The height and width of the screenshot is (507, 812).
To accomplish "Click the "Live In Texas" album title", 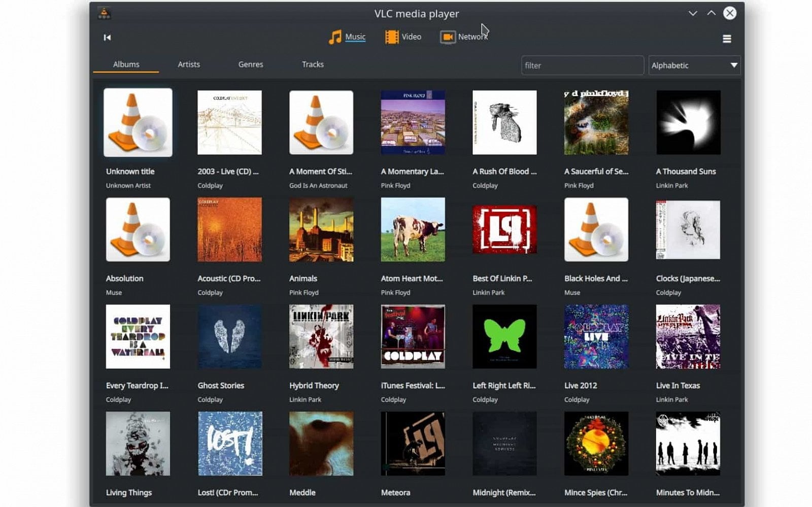I will tap(678, 386).
